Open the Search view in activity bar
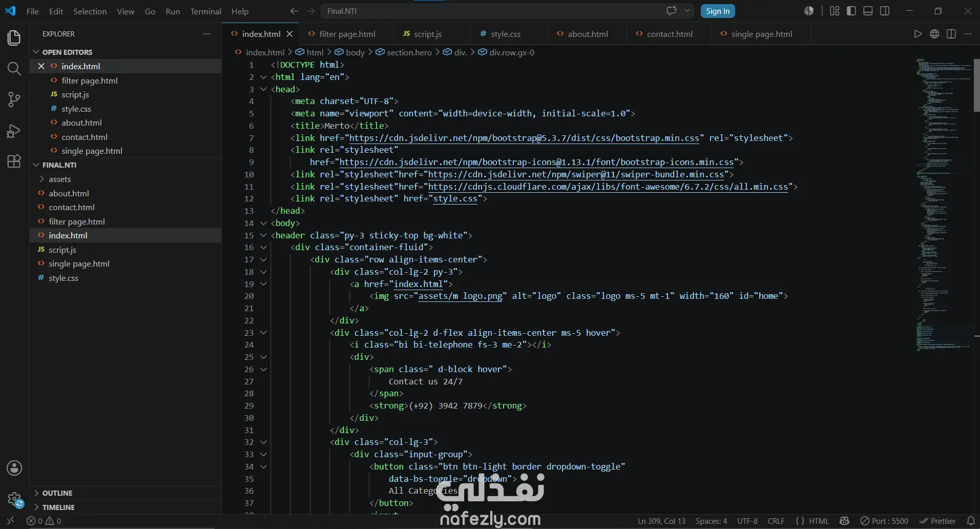Viewport: 980px width, 529px height. (x=14, y=69)
